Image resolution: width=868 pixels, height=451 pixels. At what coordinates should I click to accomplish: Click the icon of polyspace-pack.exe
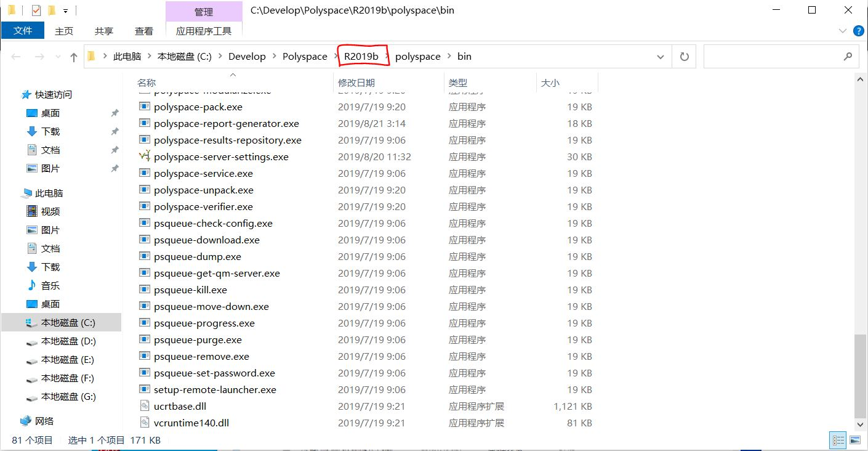pos(145,107)
